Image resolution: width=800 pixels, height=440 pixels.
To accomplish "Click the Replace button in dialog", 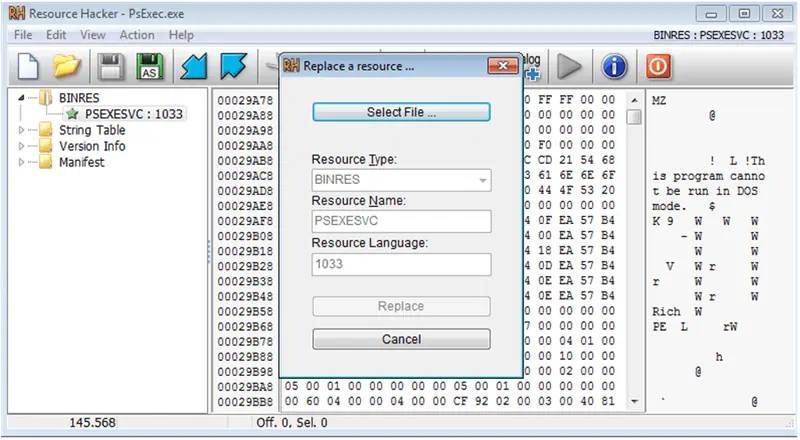I will point(402,306).
